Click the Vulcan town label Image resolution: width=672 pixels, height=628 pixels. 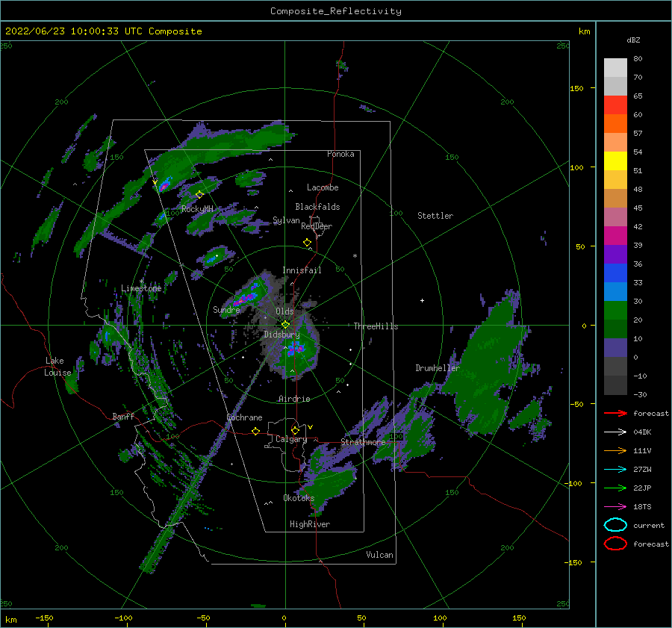[379, 554]
